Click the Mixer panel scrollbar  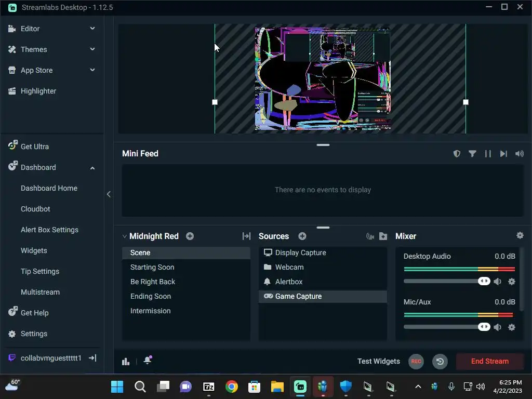click(522, 279)
